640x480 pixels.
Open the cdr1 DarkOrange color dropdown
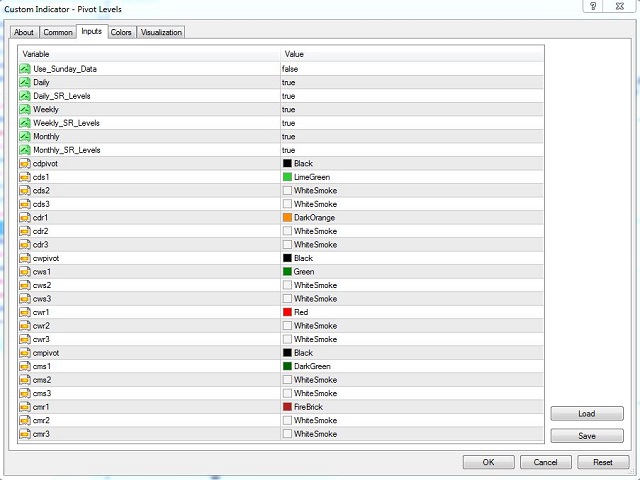coord(314,217)
